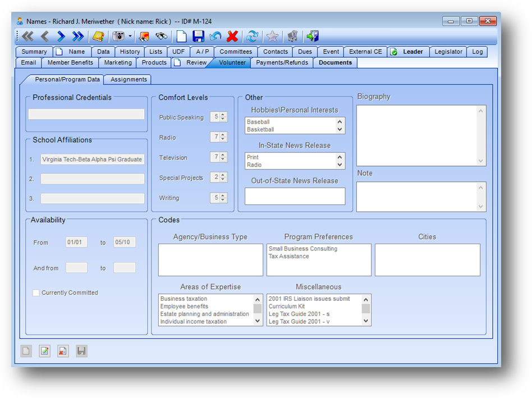Open the Marketing tab
This screenshot has height=398, width=532.
coord(118,62)
